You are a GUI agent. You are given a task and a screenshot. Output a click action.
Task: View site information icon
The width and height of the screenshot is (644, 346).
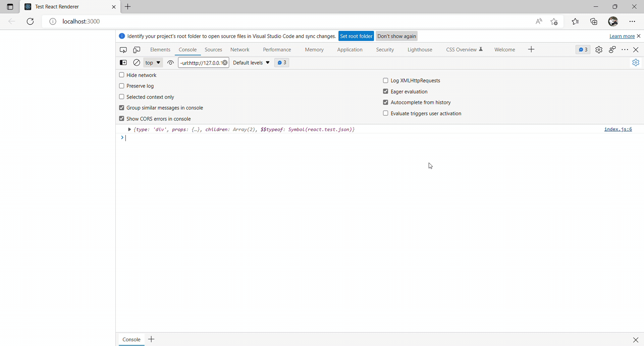[53, 21]
